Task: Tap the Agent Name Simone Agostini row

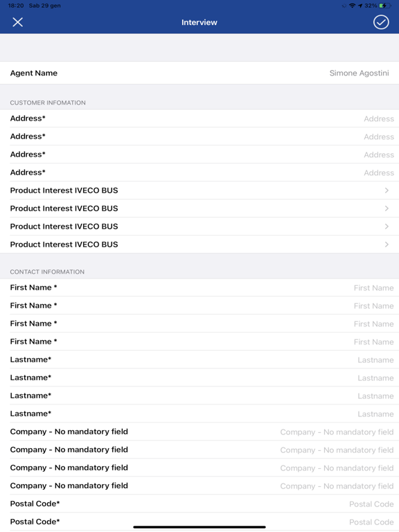Action: (x=199, y=73)
